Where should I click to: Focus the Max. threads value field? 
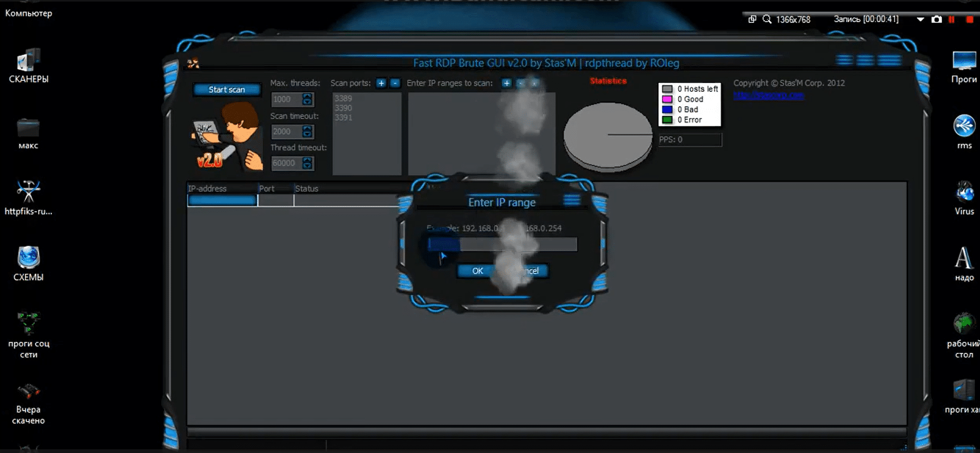coord(286,99)
